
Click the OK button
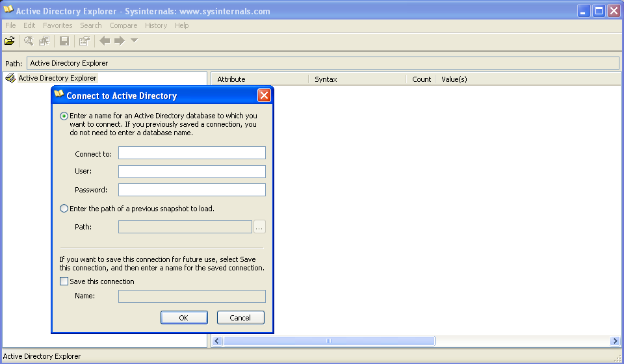(184, 317)
